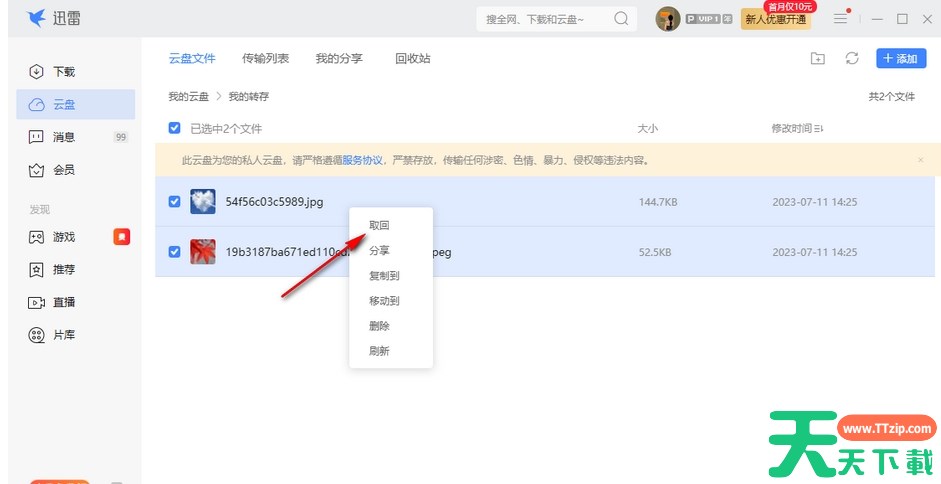
Task: Click the blue 添加 button
Action: pyautogui.click(x=900, y=59)
